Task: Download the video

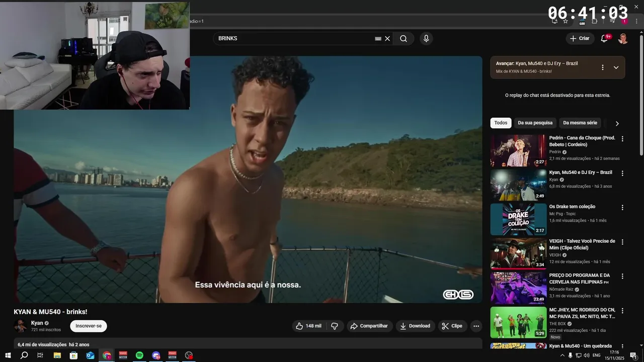Action: pyautogui.click(x=415, y=326)
